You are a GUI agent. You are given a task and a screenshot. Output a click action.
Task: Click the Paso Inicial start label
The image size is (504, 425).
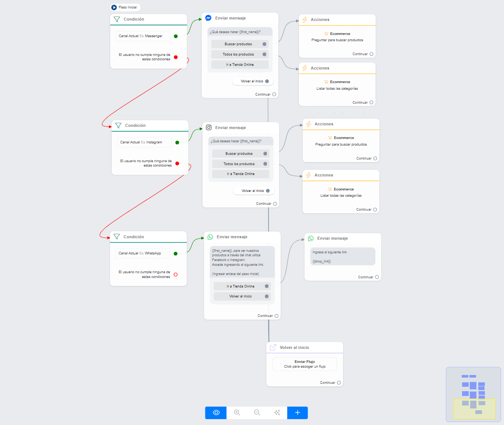pos(125,7)
